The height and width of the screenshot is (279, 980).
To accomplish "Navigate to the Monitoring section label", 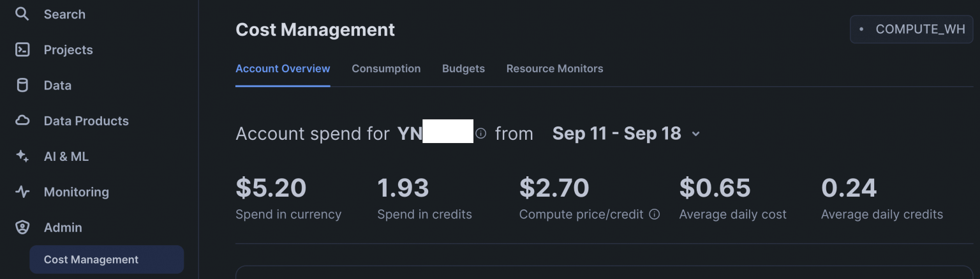I will pos(76,192).
